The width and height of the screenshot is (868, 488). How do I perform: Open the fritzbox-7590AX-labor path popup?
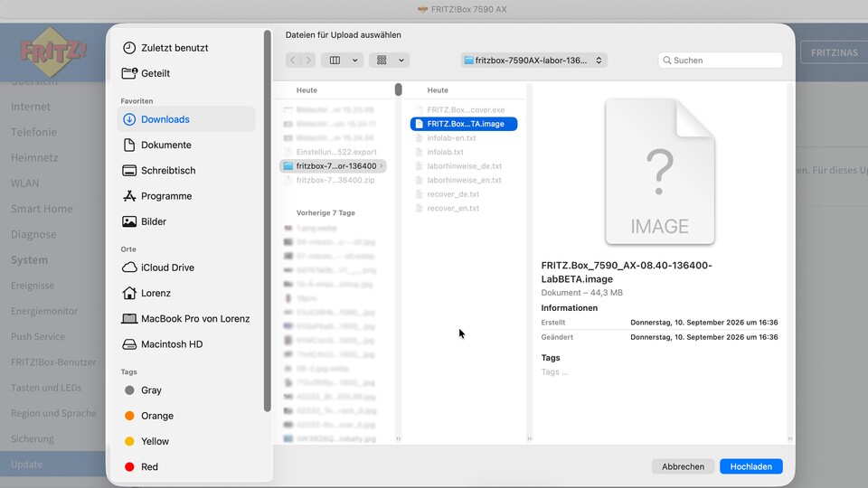click(533, 61)
